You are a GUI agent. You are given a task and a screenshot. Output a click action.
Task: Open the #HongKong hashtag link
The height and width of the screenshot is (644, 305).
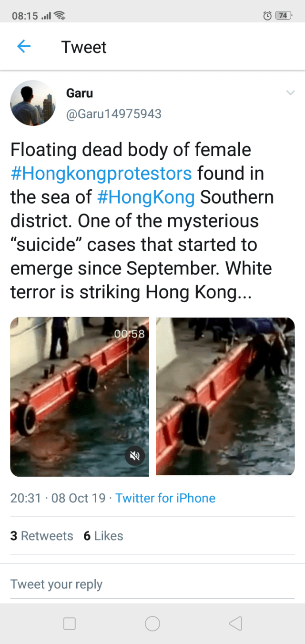[x=146, y=197]
